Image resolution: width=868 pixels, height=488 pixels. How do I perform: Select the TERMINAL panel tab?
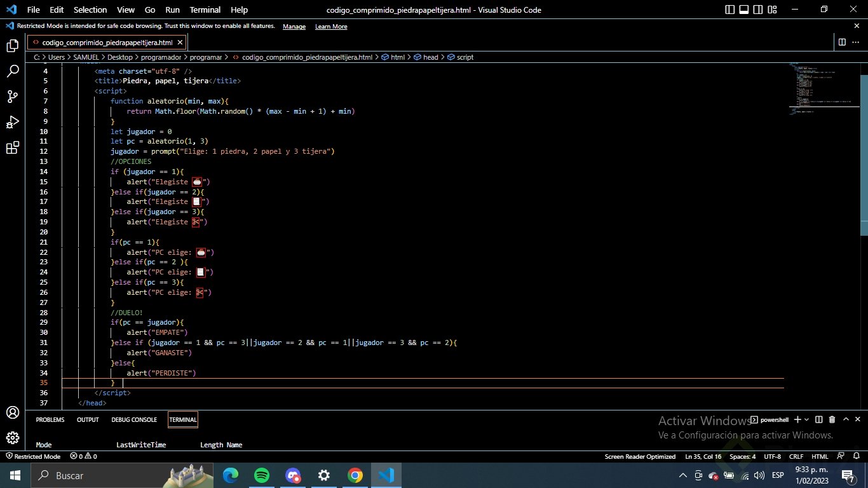[183, 420]
